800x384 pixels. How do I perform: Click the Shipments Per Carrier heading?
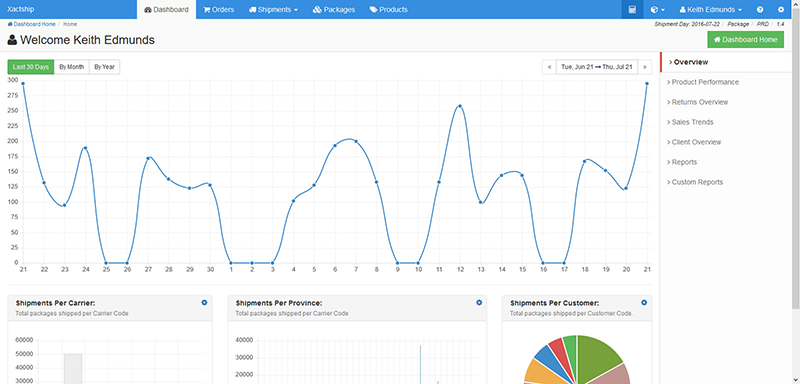click(56, 303)
